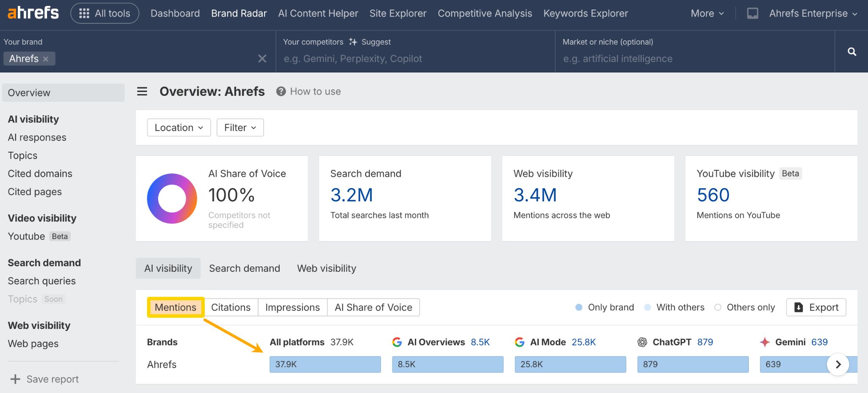
Task: Expand the More menu
Action: coord(707,14)
